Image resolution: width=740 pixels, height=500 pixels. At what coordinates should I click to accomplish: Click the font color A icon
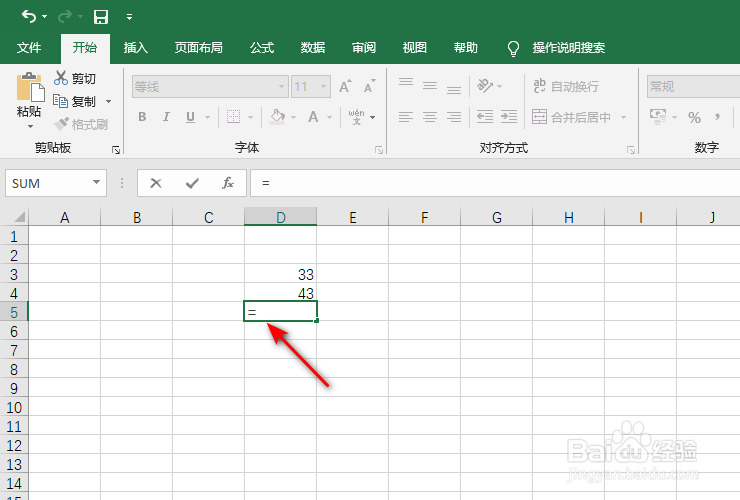[x=313, y=117]
